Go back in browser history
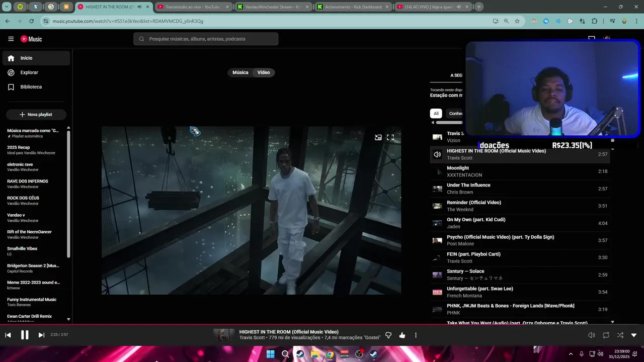 (x=7, y=21)
